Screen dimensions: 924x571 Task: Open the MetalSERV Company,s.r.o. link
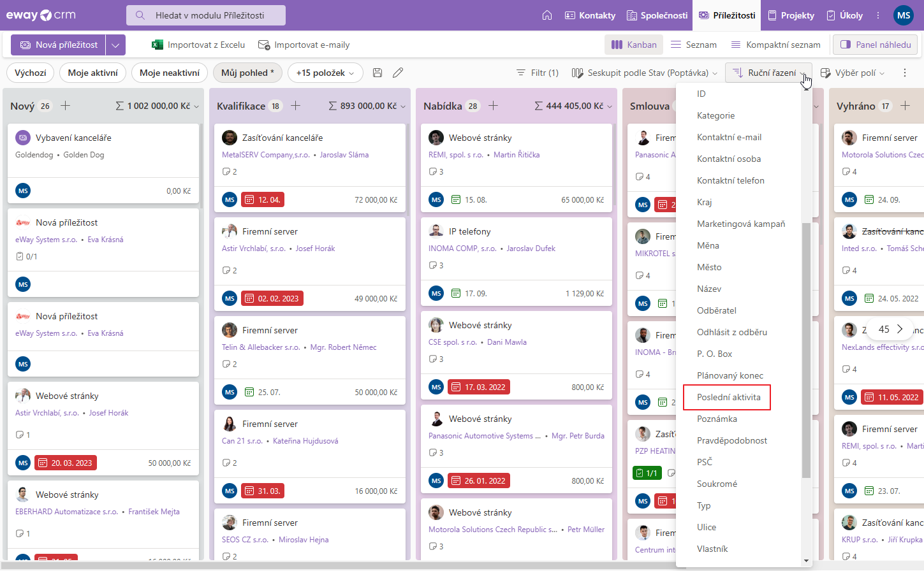[266, 155]
